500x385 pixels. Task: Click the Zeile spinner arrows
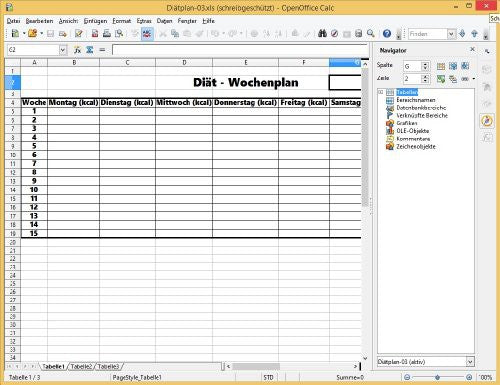(425, 79)
